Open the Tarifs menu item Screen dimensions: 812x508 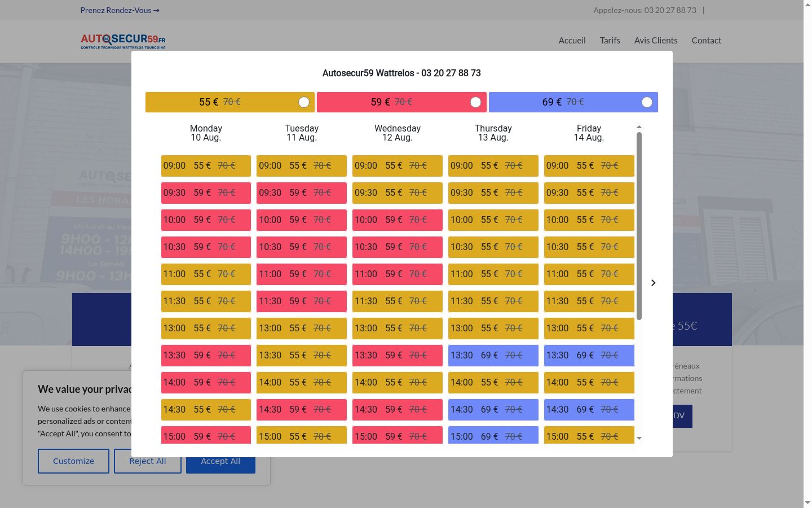coord(610,41)
